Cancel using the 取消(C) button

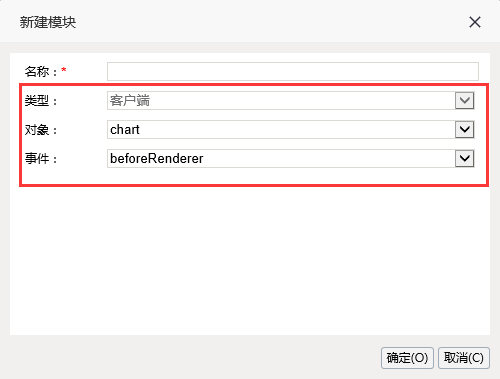464,358
